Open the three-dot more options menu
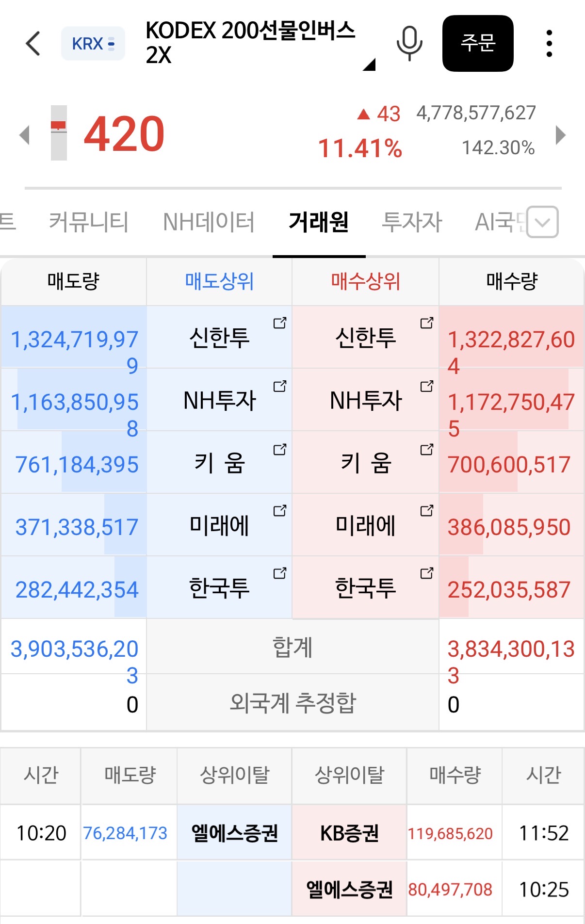This screenshot has width=585, height=924. pos(549,44)
